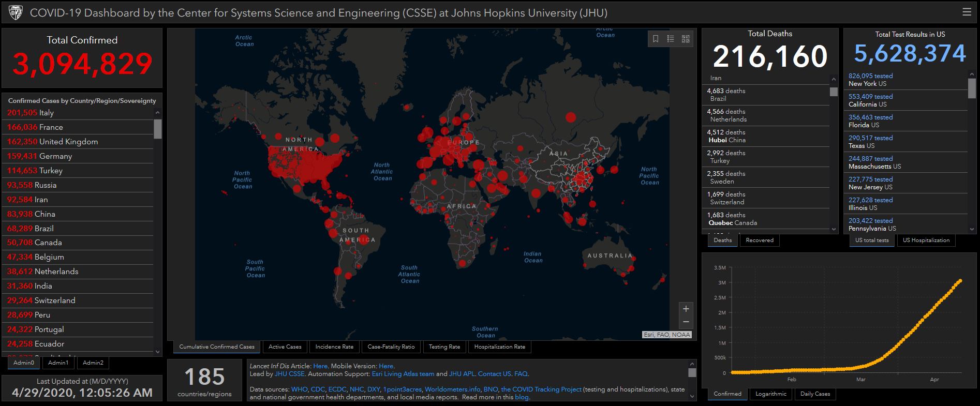
Task: Open the Worldometers.info link
Action: click(x=452, y=389)
